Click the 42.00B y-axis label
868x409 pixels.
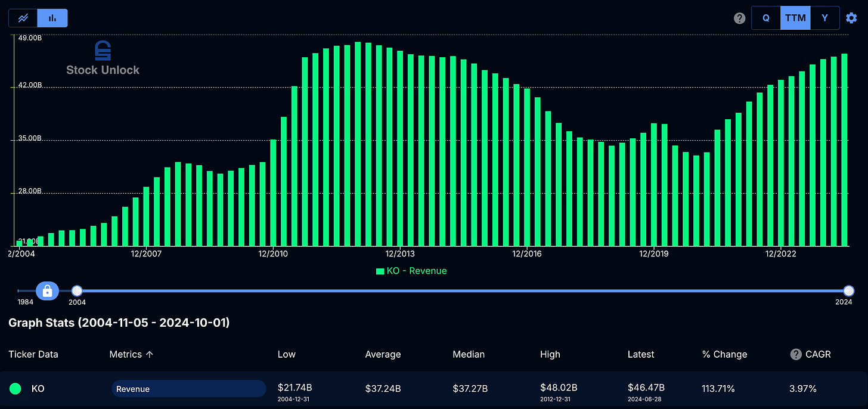coord(30,86)
